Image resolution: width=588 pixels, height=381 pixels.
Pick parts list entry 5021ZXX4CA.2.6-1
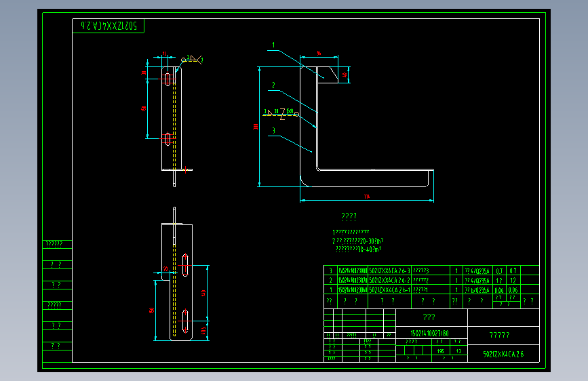(389, 290)
